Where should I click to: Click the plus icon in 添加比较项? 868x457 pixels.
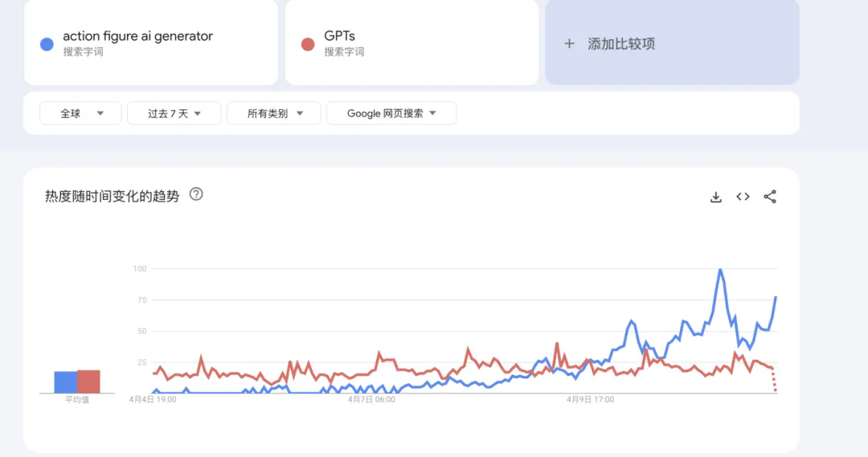(569, 43)
